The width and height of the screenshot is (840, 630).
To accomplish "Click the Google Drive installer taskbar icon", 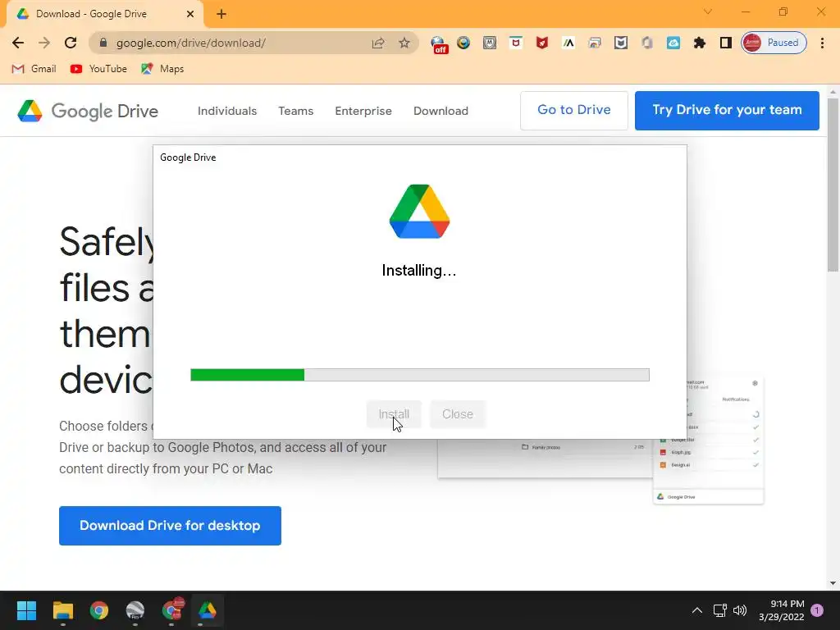I will pos(208,610).
